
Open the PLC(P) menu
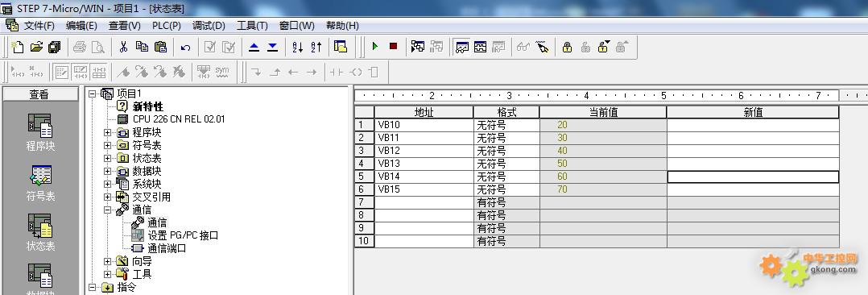coord(167,26)
